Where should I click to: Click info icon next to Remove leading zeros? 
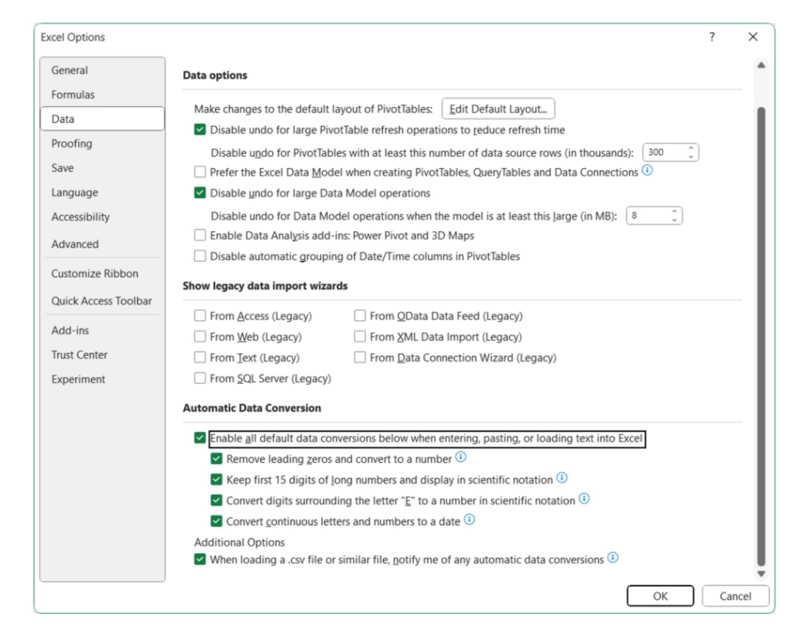coord(461,457)
